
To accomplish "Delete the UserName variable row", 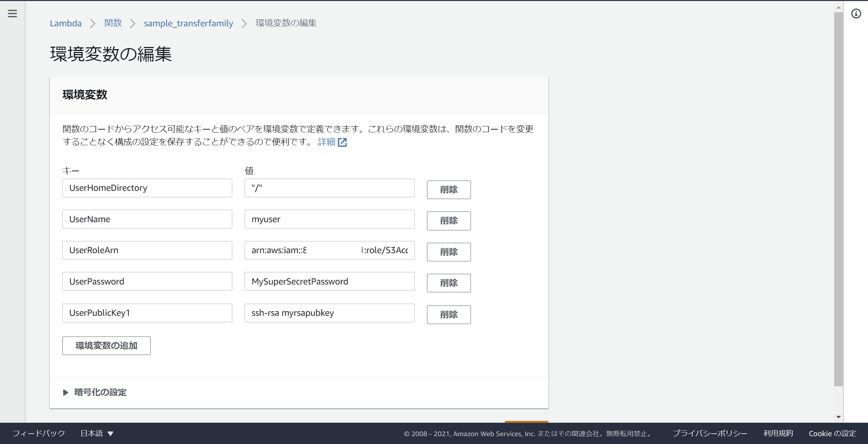I will coord(448,221).
